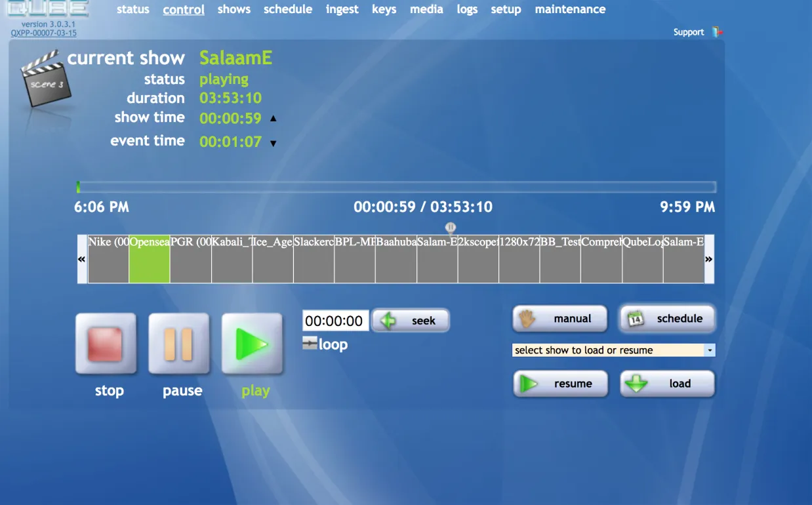Click the load button
The width and height of the screenshot is (812, 505).
coord(668,384)
